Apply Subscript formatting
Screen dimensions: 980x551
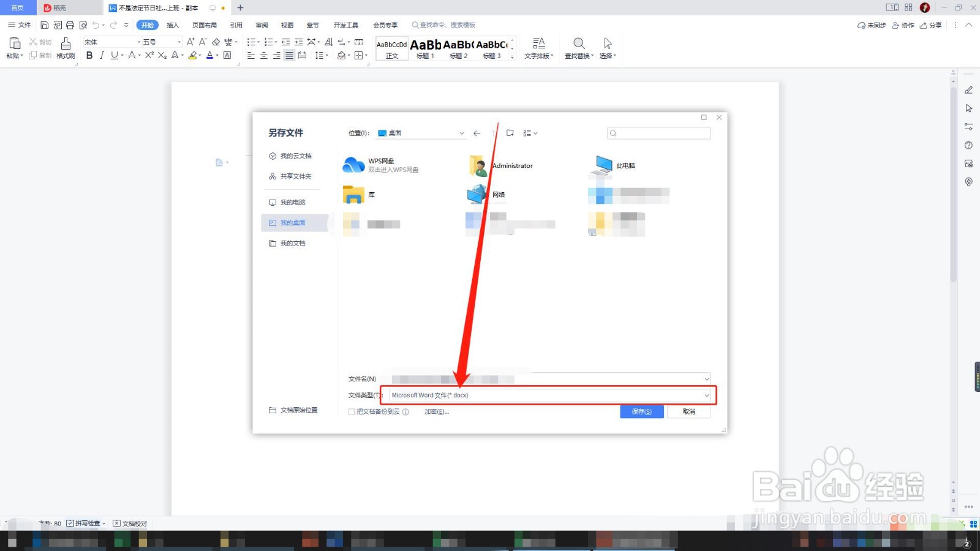click(162, 55)
